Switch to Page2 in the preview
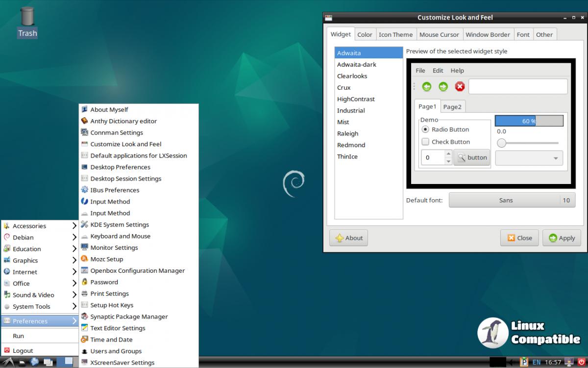This screenshot has height=368, width=588. pyautogui.click(x=452, y=106)
